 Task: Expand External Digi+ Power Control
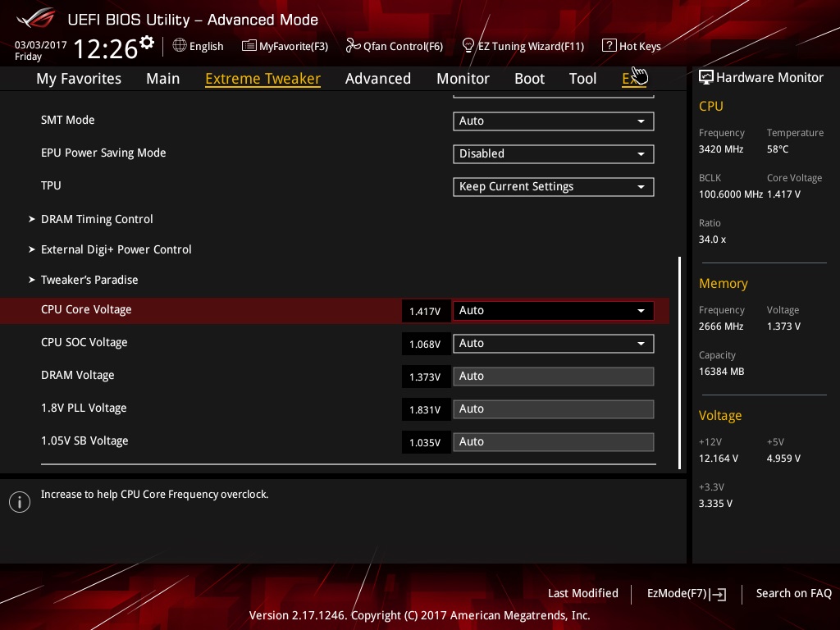coord(116,249)
